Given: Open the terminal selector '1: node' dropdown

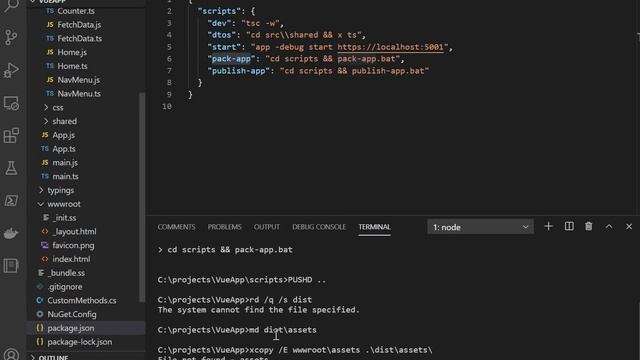Looking at the screenshot, I should click(x=480, y=227).
